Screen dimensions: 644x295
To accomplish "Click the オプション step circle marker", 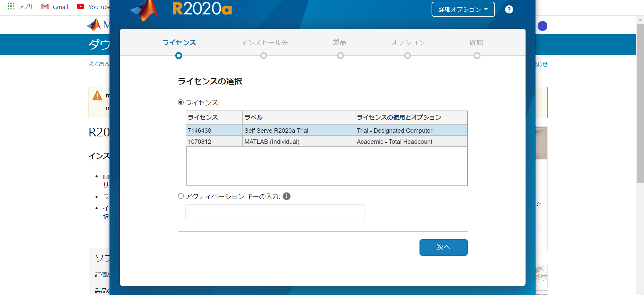I will pyautogui.click(x=408, y=55).
